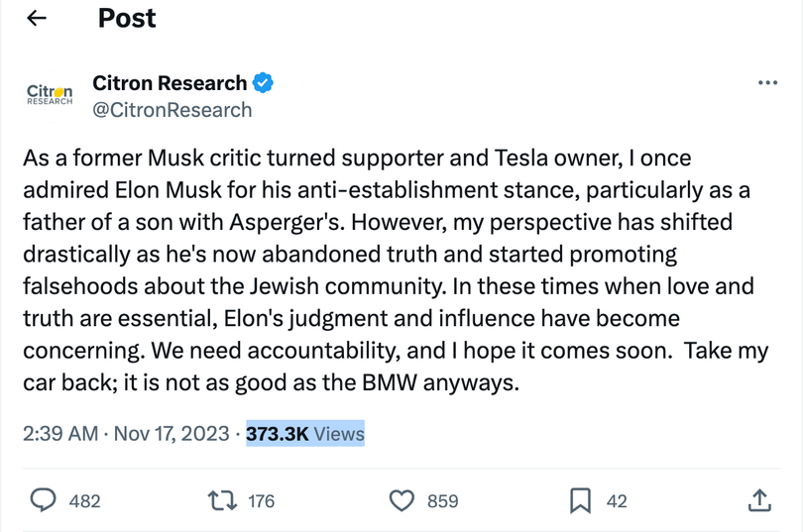Click the Post heading at top
This screenshot has height=532, width=803.
pyautogui.click(x=127, y=19)
